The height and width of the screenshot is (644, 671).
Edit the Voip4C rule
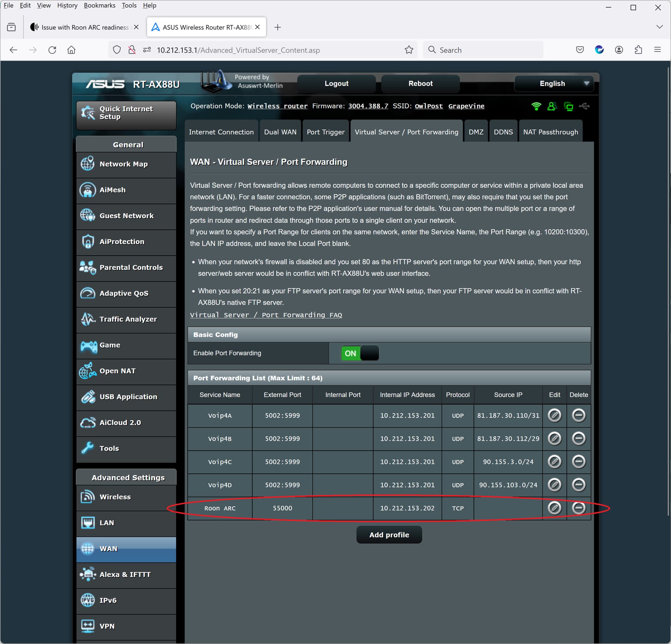click(x=554, y=461)
